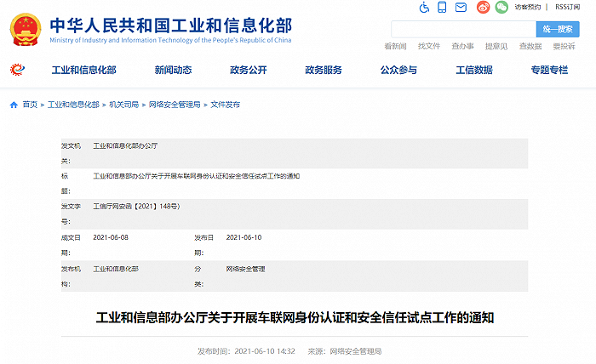Click the home icon in breadcrumb
Screen dimensions: 596x364
coord(14,105)
